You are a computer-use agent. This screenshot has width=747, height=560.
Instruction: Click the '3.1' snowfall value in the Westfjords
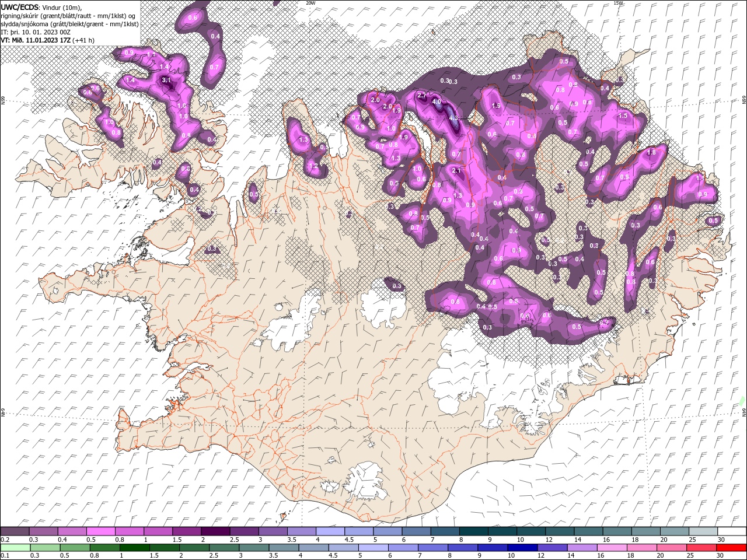pos(166,80)
